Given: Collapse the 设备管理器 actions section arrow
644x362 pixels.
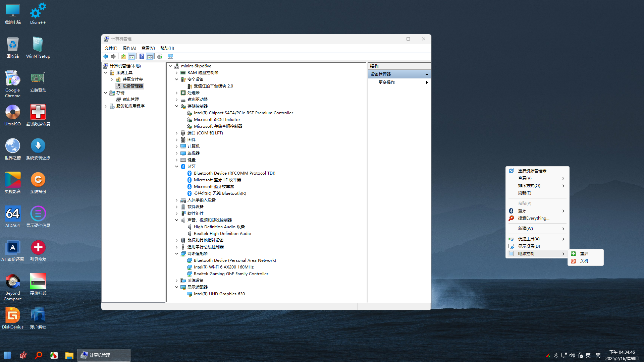Looking at the screenshot, I should pyautogui.click(x=427, y=74).
